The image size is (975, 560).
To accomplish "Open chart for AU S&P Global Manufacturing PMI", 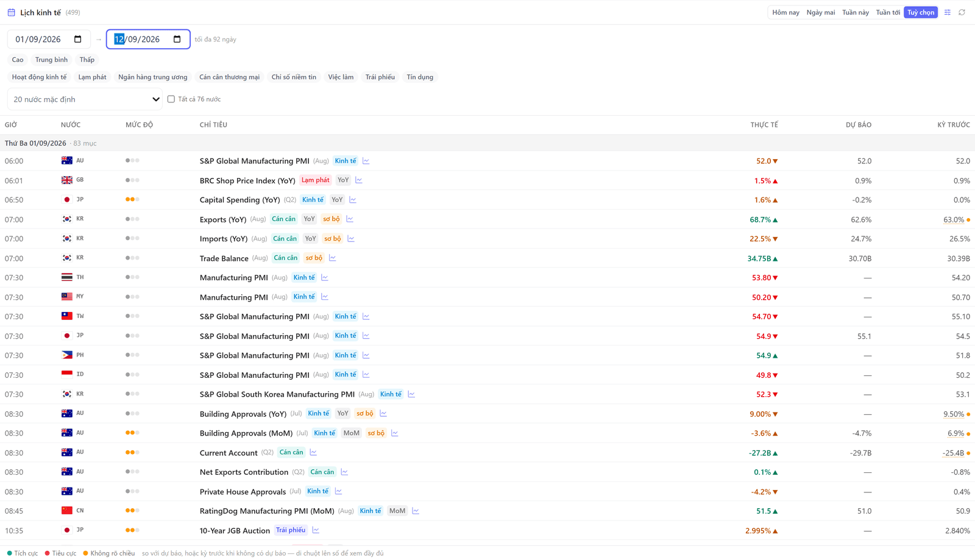I will pyautogui.click(x=366, y=161).
